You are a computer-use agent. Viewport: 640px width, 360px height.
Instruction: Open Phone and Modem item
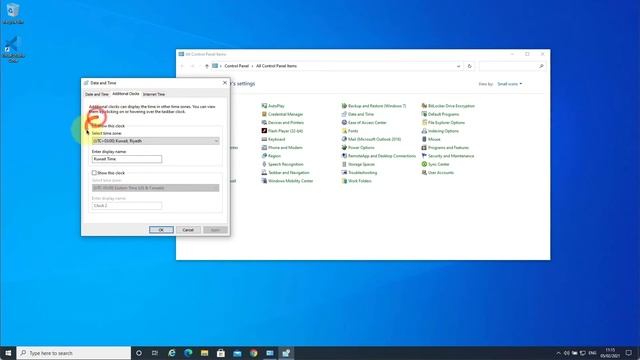(282, 147)
